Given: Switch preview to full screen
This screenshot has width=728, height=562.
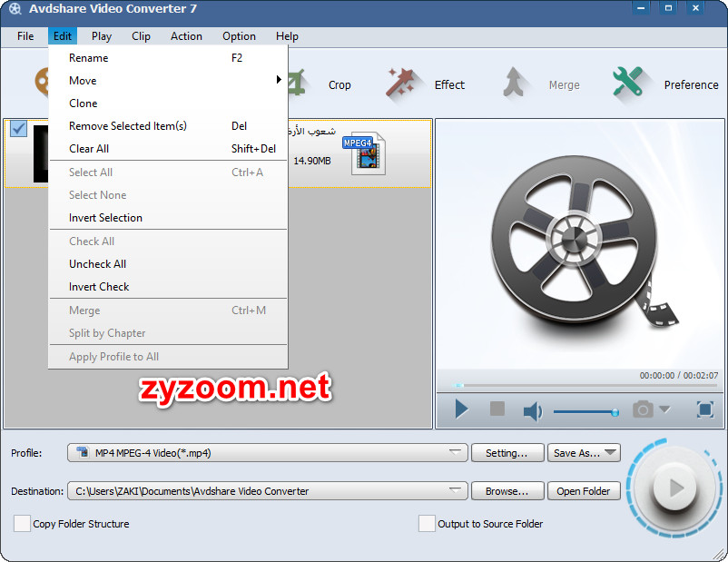Looking at the screenshot, I should click(x=705, y=409).
